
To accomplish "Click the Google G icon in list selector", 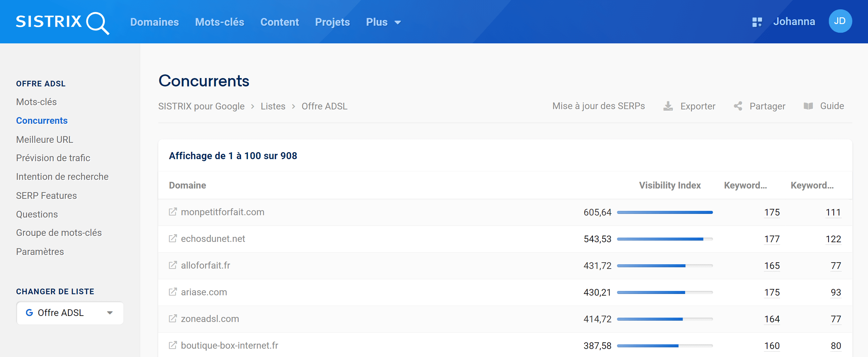I will coord(29,313).
